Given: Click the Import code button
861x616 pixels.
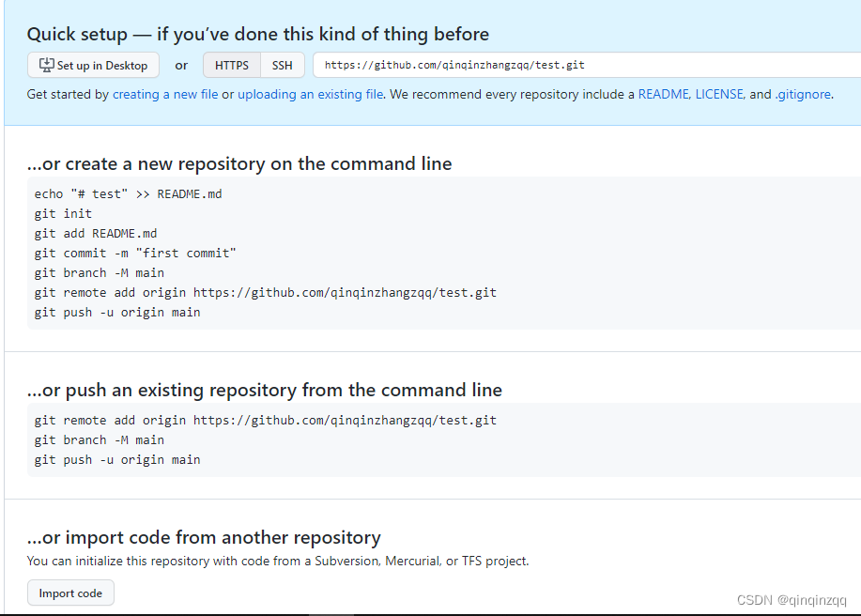Looking at the screenshot, I should click(x=70, y=593).
